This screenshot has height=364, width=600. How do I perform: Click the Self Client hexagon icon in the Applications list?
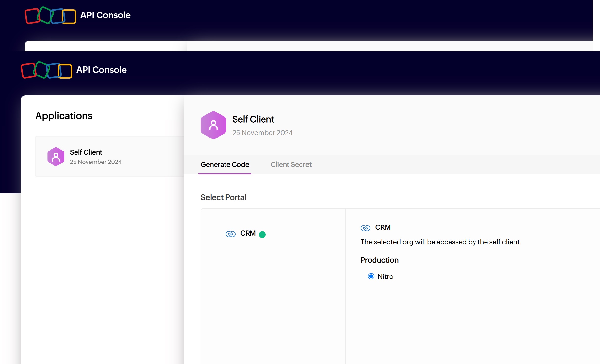click(56, 157)
